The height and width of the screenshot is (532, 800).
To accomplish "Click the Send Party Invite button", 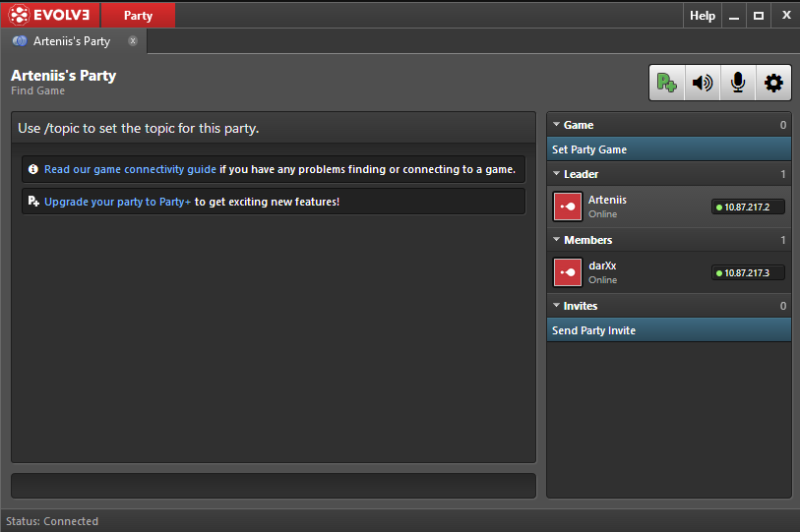I will (x=669, y=330).
